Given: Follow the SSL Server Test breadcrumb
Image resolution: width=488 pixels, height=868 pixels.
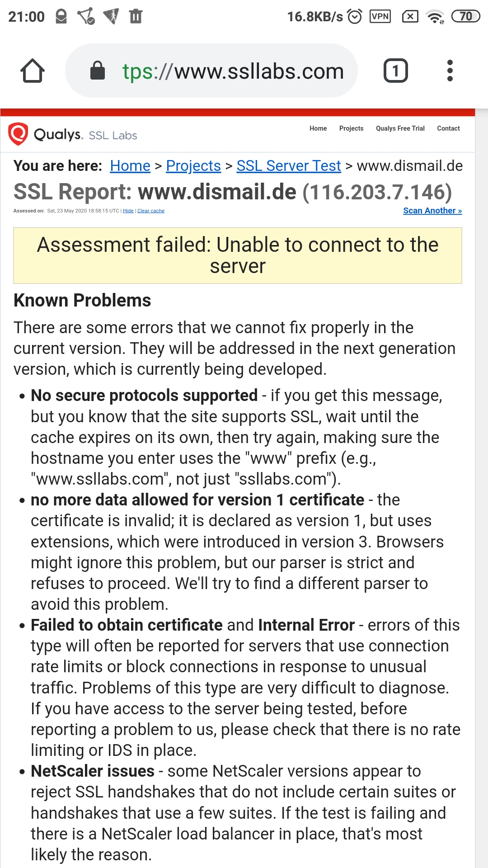Looking at the screenshot, I should pos(289,166).
